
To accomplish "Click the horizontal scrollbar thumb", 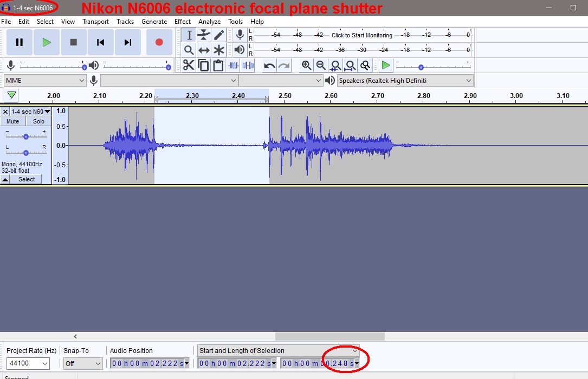I will pyautogui.click(x=330, y=336).
